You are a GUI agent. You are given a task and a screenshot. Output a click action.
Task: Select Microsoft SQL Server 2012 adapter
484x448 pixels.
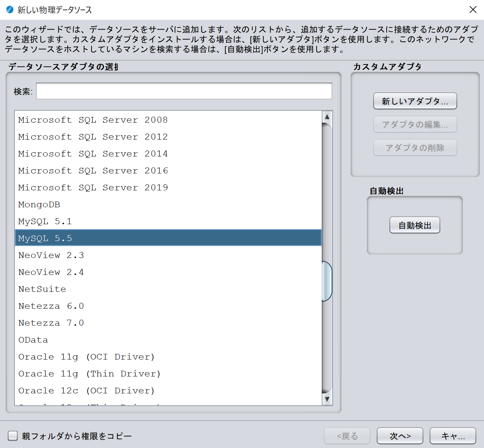pyautogui.click(x=168, y=137)
